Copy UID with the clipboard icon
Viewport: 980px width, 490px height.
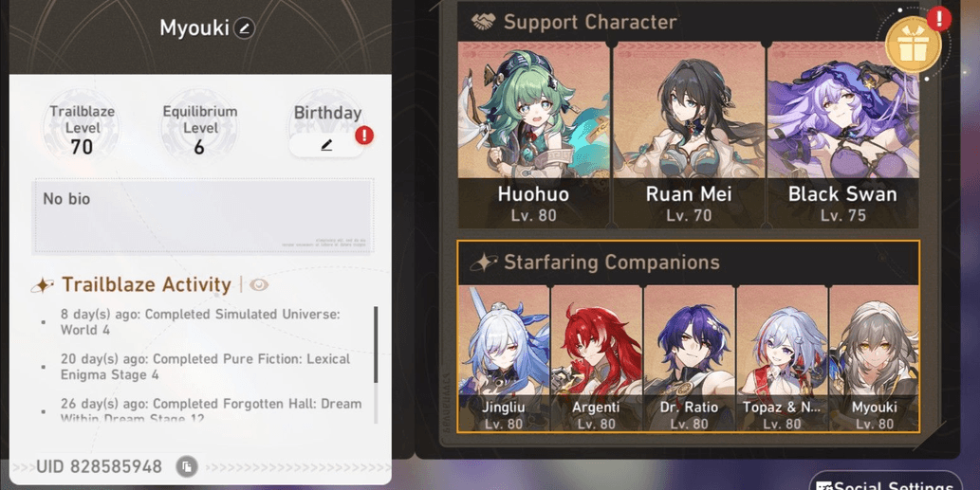click(186, 466)
